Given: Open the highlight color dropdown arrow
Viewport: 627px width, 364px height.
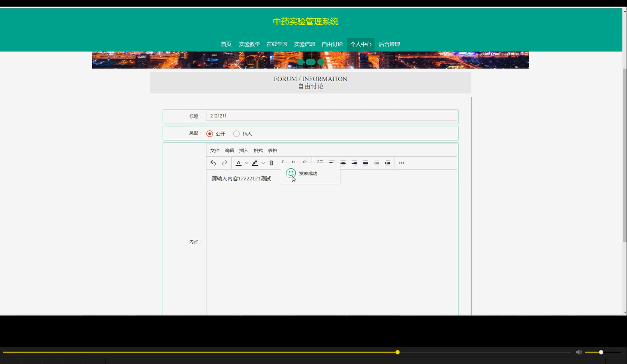Looking at the screenshot, I should (263, 163).
